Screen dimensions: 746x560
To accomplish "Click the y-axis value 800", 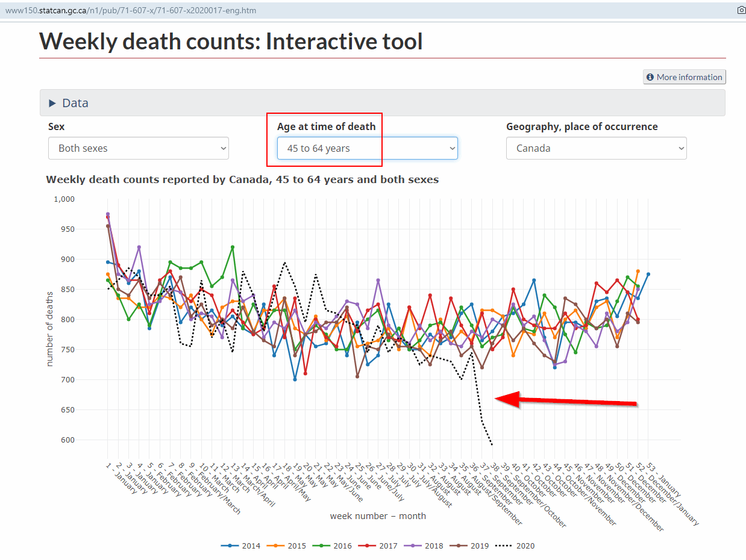I will click(66, 319).
